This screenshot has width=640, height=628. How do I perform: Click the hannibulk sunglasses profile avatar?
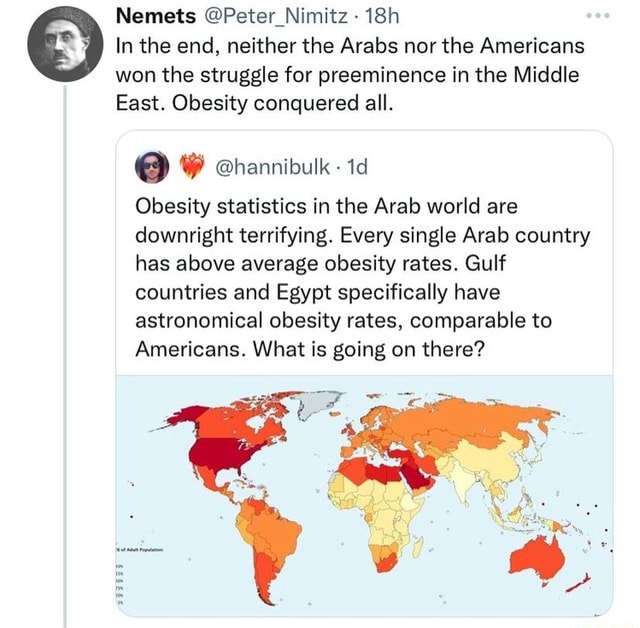[x=152, y=166]
